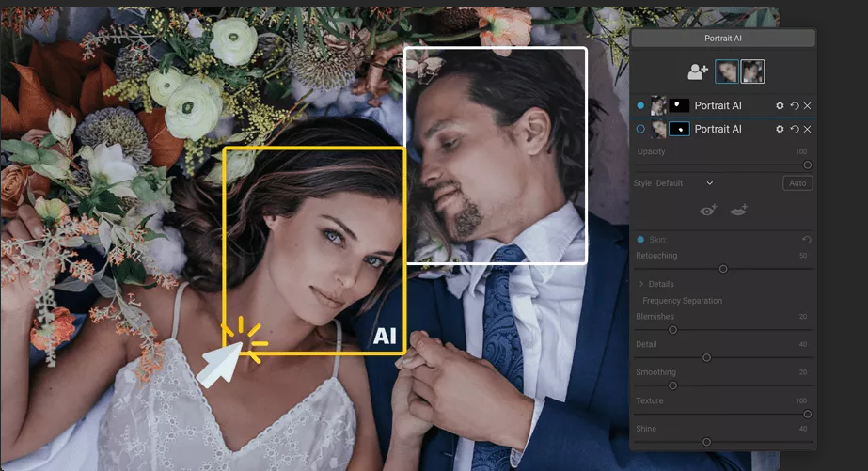Select the blue-outlined face thumbnail
The height and width of the screenshot is (471, 868).
pos(726,72)
